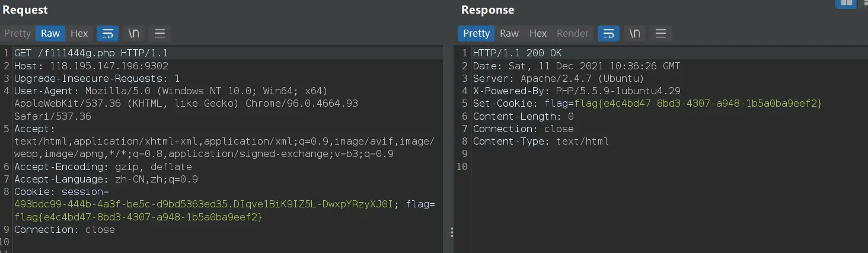
Task: Show non-printable characters in the Request panel
Action: (134, 33)
